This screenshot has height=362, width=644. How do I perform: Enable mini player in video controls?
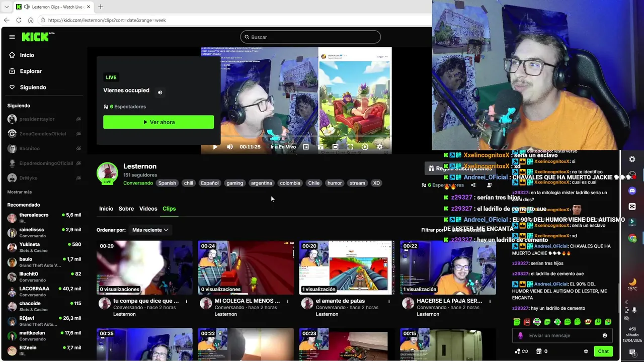click(306, 147)
